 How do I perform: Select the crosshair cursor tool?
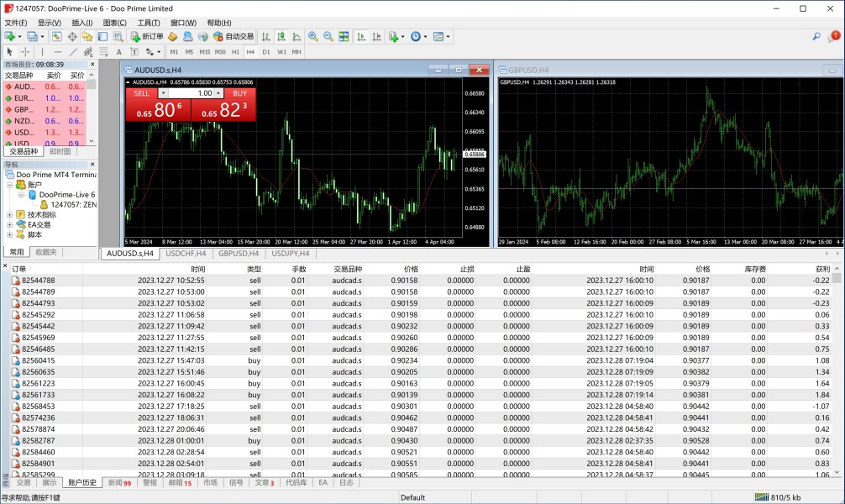[x=25, y=52]
